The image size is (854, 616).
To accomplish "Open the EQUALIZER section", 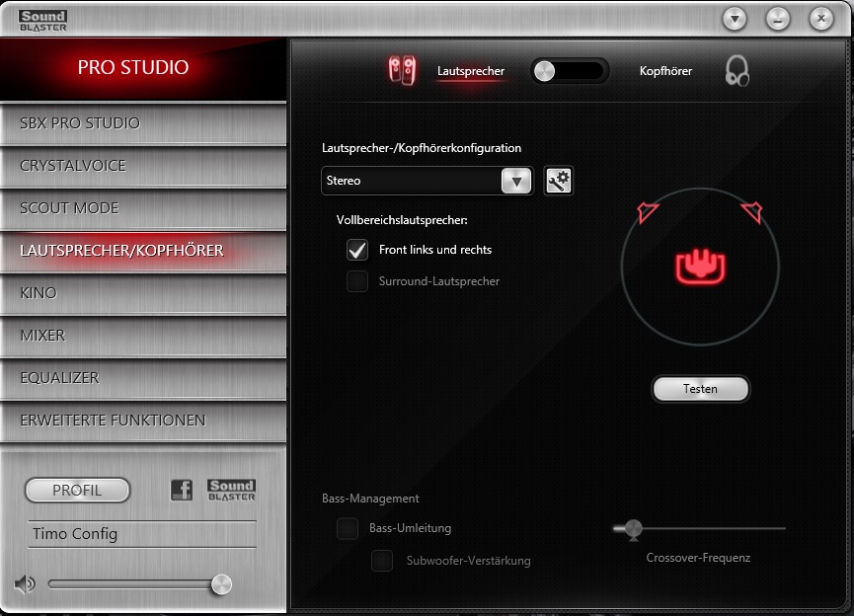I will (x=143, y=378).
